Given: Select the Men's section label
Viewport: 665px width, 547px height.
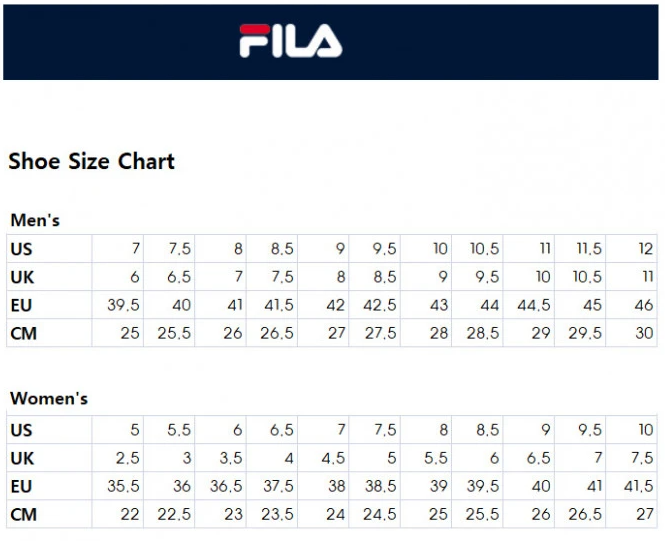Looking at the screenshot, I should tap(35, 220).
